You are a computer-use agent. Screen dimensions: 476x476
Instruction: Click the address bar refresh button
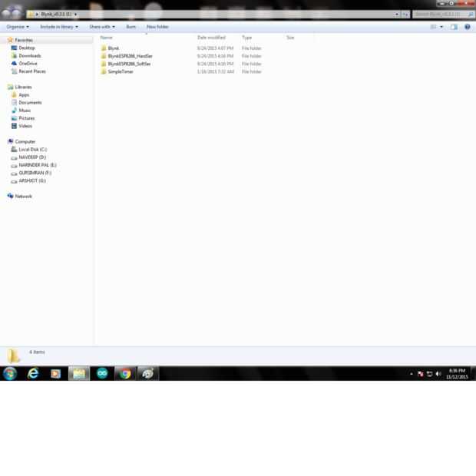pos(405,15)
